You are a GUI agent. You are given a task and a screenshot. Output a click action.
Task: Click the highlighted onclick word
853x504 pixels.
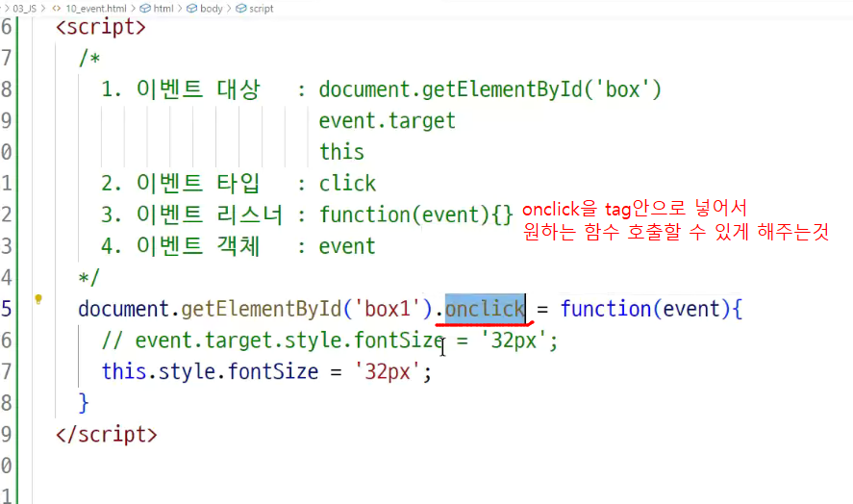coord(485,309)
